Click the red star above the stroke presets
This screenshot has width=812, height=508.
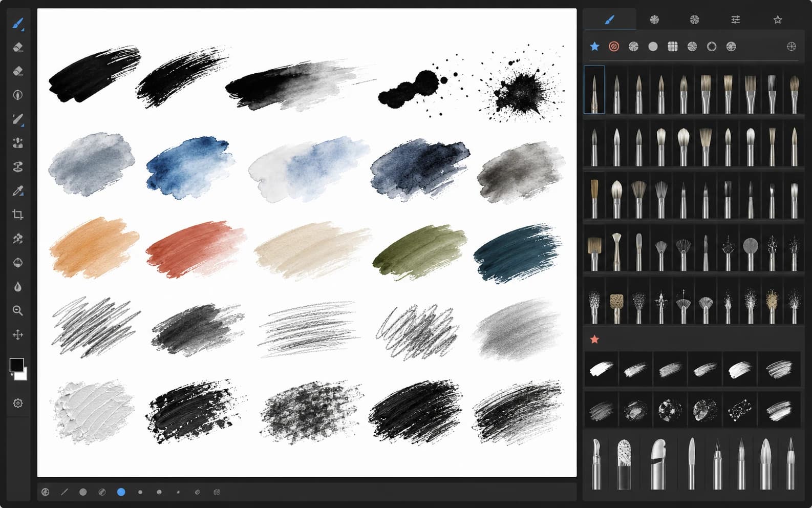click(x=594, y=340)
